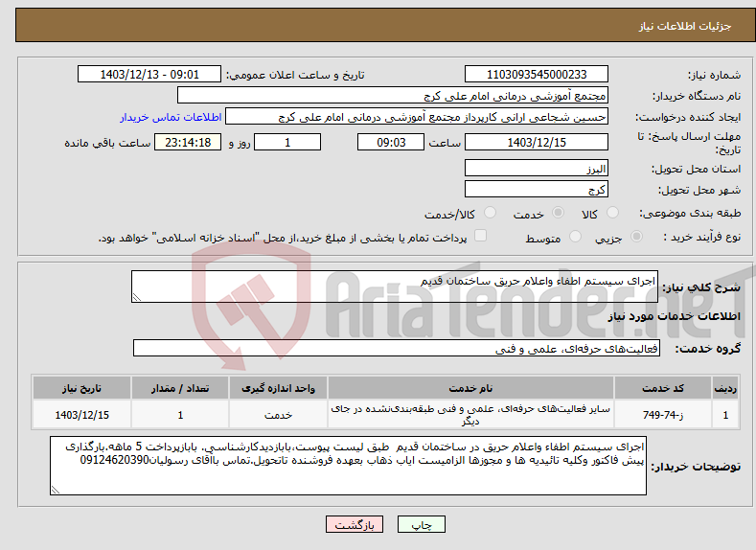This screenshot has width=756, height=550.
Task: Open the اطلاعات تماس خریدار link
Action: [x=171, y=117]
